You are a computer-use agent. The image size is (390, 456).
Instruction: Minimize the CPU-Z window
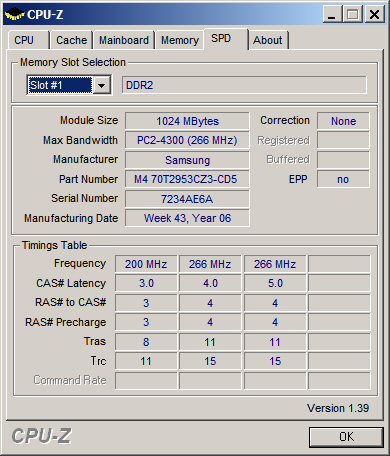pyautogui.click(x=332, y=14)
